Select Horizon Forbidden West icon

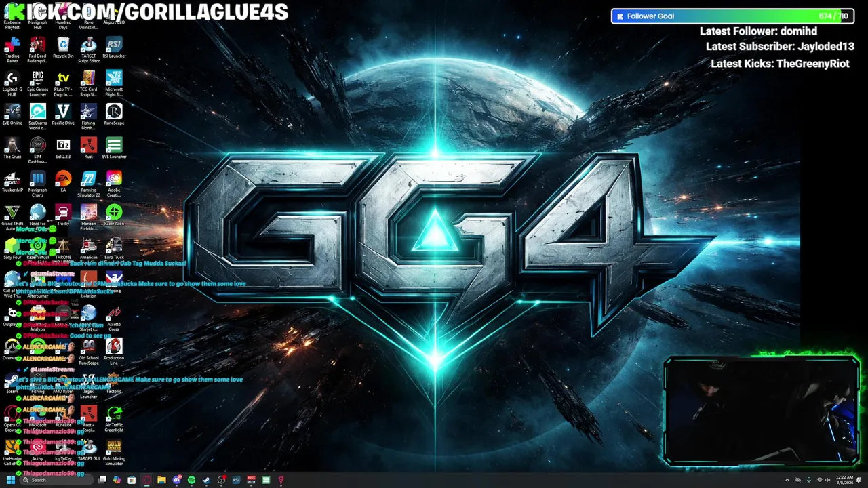click(88, 217)
